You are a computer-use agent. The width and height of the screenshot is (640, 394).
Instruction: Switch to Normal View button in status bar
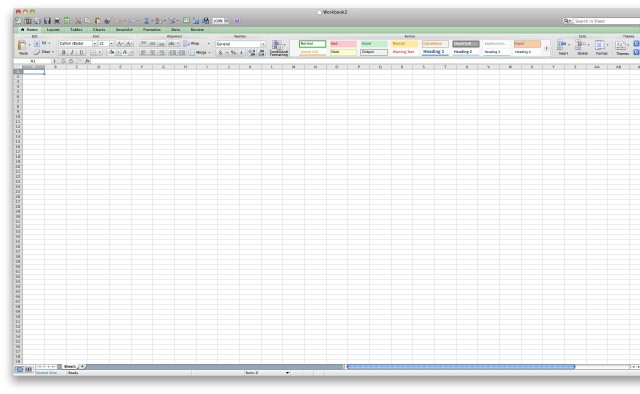point(19,370)
